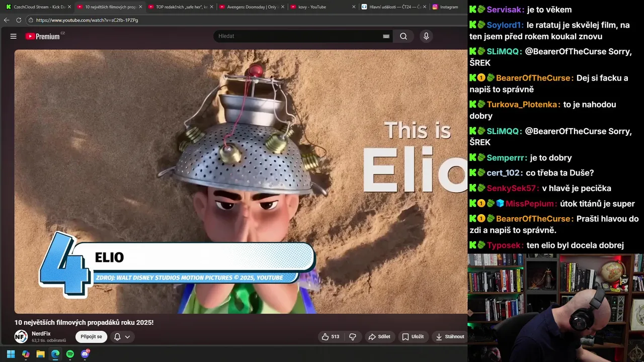Image resolution: width=644 pixels, height=362 pixels.
Task: Close the kovy - YouTube tab
Action: click(x=354, y=7)
